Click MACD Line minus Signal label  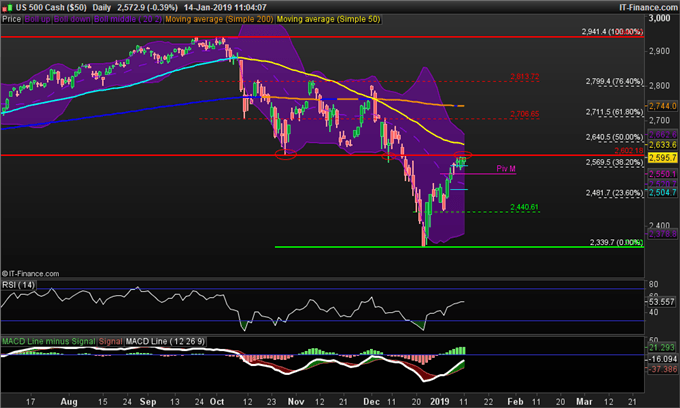coord(49,341)
